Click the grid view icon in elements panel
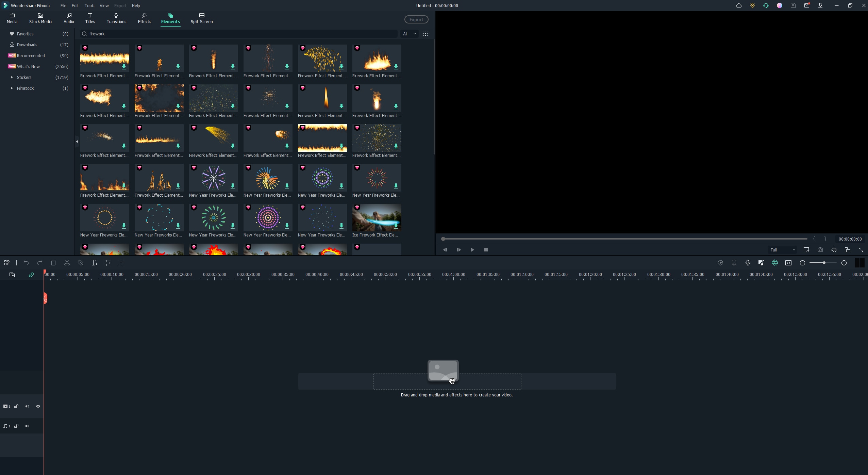 tap(425, 33)
